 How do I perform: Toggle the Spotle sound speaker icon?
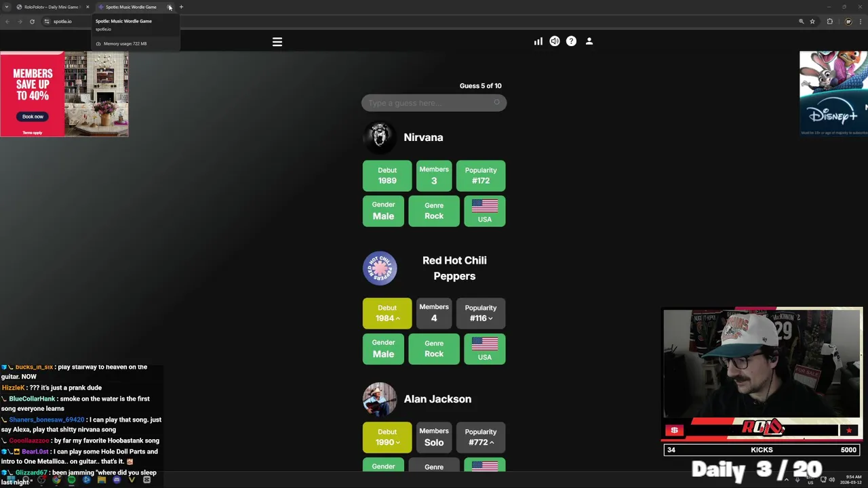pyautogui.click(x=555, y=41)
